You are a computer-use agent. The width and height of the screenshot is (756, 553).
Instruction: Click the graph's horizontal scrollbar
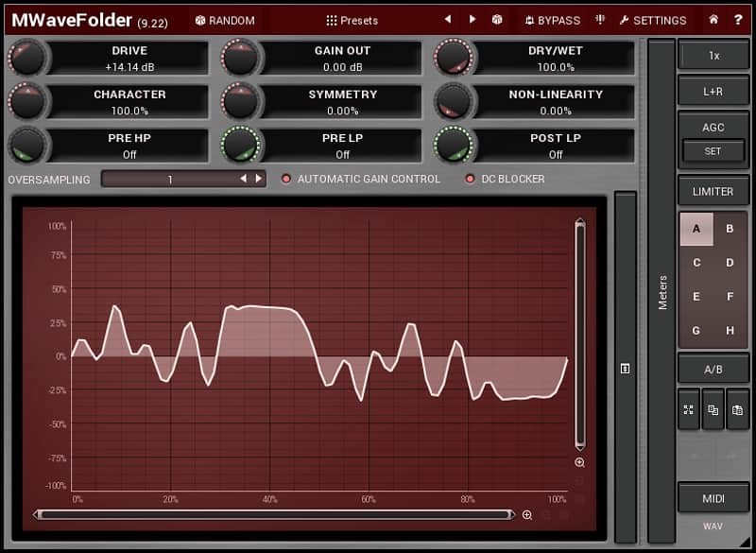(x=274, y=515)
